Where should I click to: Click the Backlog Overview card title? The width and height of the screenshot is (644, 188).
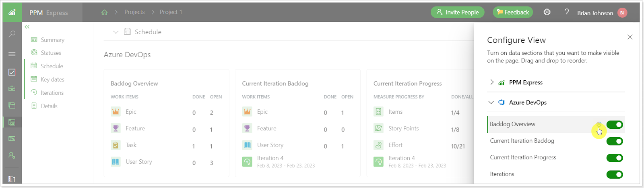pos(134,84)
